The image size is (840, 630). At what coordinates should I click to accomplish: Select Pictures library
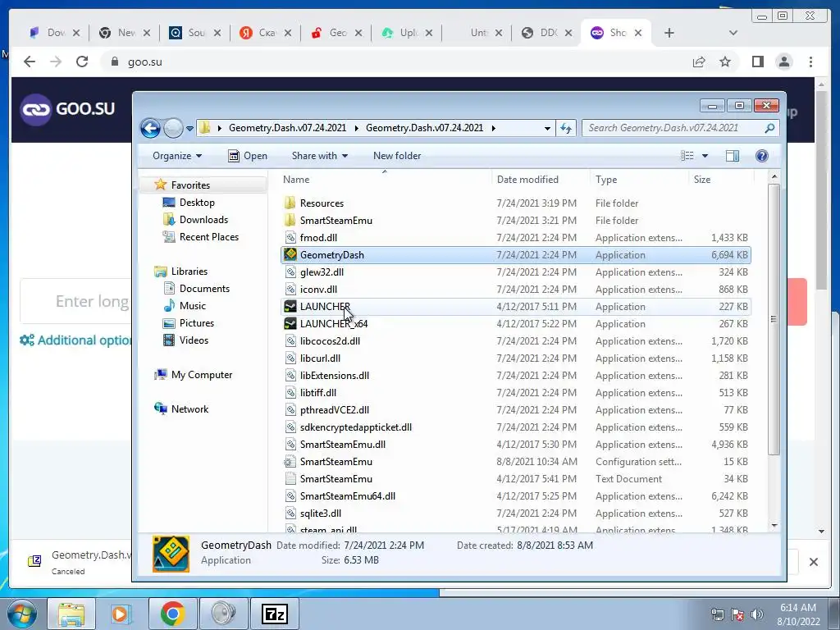[197, 323]
